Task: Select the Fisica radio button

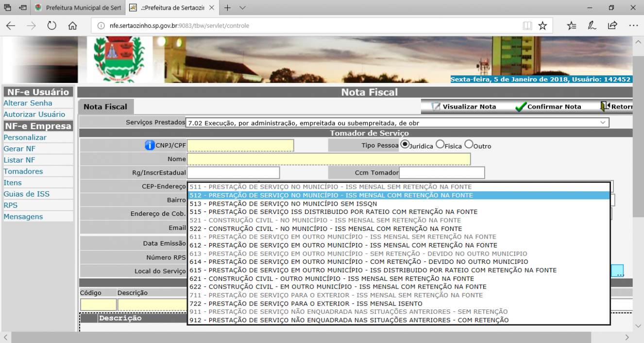Action: (440, 145)
